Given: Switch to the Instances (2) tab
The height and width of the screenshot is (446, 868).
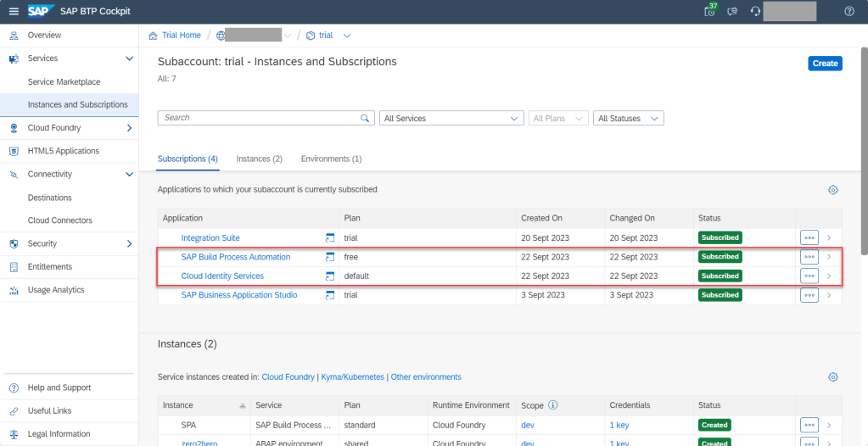Looking at the screenshot, I should pos(259,159).
